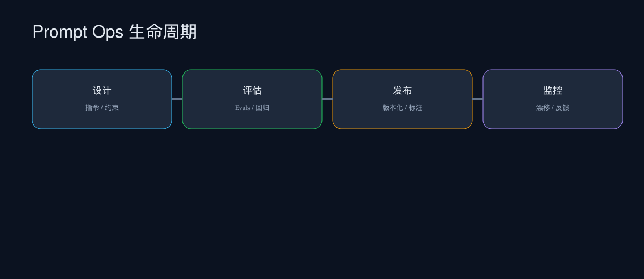Click the connector between 发布 and 监控
The image size is (644, 279).
tap(478, 99)
